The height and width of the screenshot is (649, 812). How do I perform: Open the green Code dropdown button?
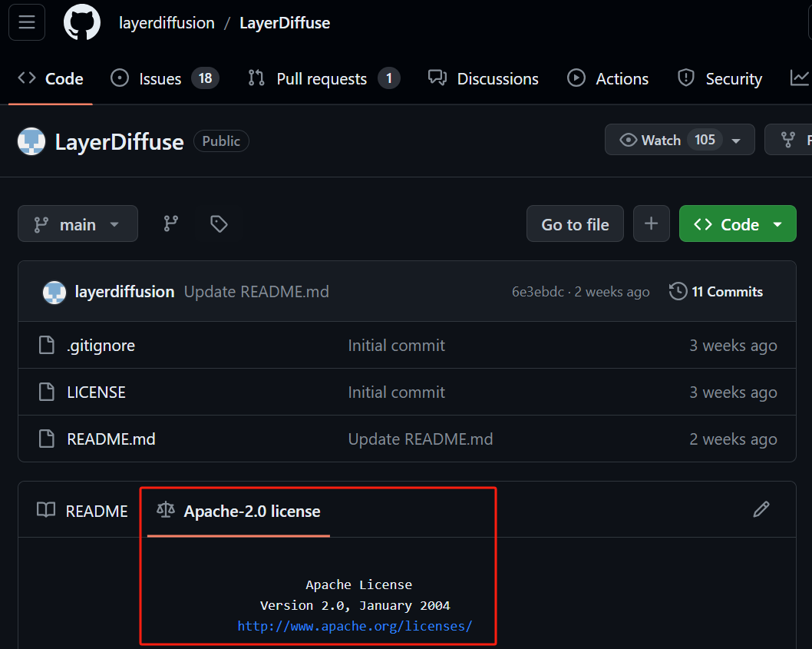tap(738, 224)
